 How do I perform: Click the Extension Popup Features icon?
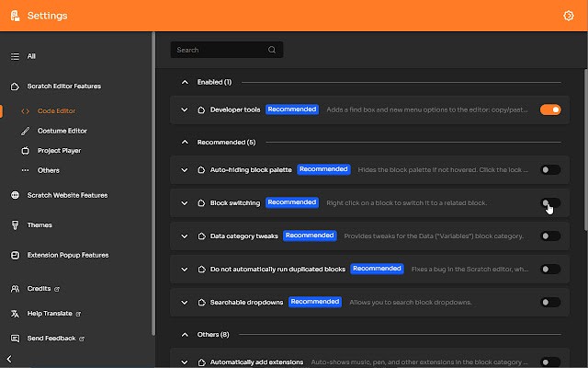click(15, 256)
